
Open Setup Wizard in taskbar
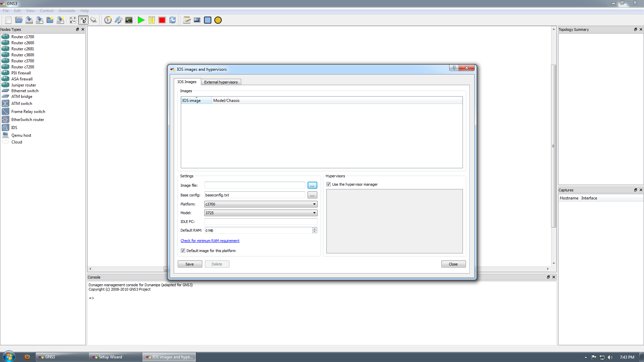click(x=115, y=357)
